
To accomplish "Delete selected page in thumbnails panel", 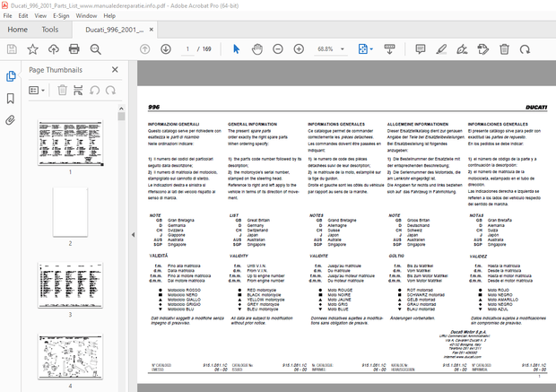I will 63,90.
